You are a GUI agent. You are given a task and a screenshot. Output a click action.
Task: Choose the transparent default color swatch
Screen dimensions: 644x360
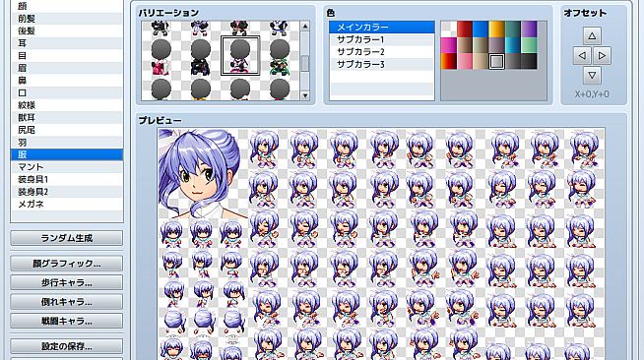tap(448, 30)
